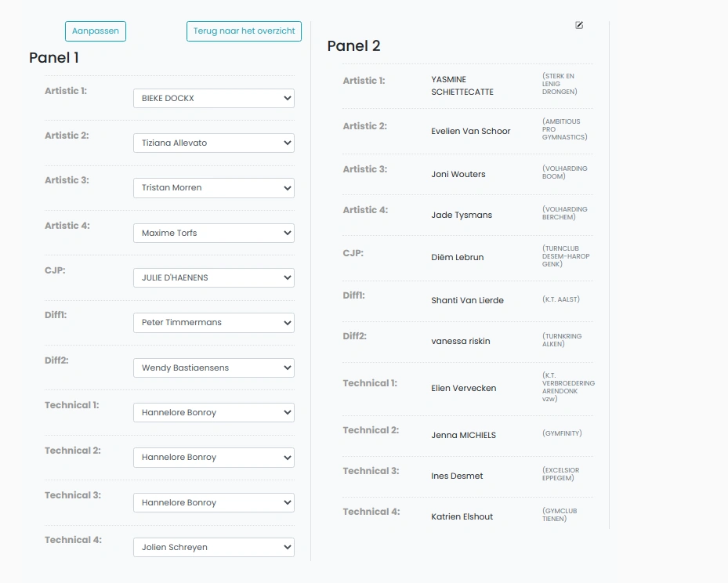The height and width of the screenshot is (583, 728).
Task: Click the Aanpassen button
Action: pos(95,31)
